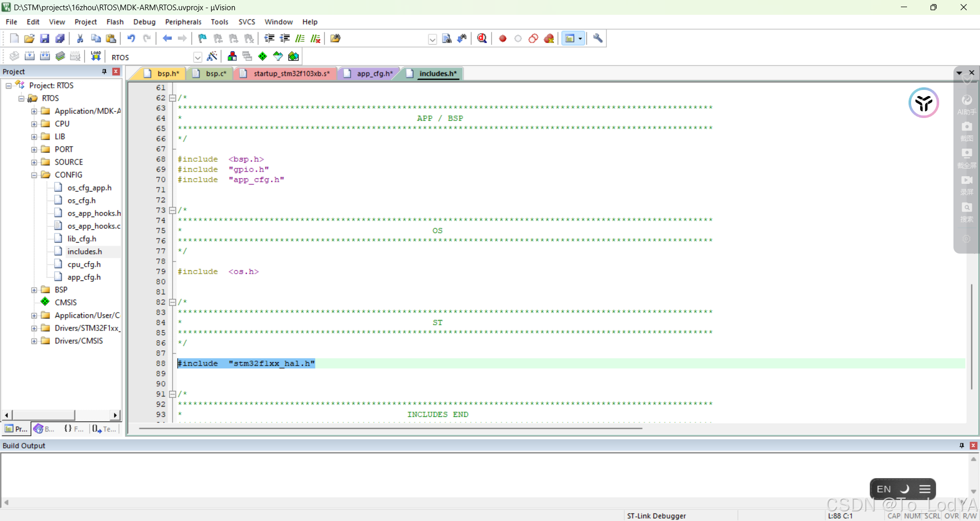980x521 pixels.
Task: Kill all breakpoints icon
Action: click(549, 38)
